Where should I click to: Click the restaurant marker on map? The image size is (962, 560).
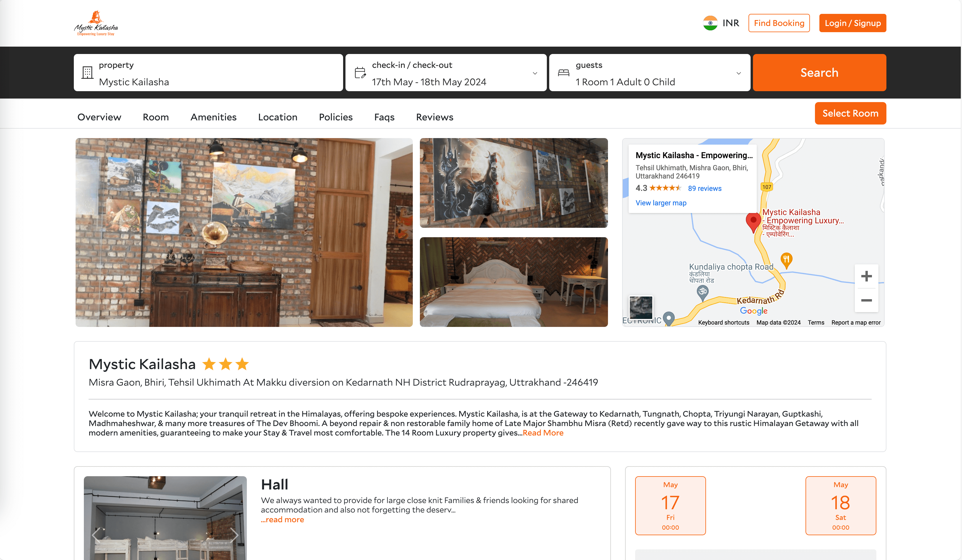pyautogui.click(x=786, y=261)
